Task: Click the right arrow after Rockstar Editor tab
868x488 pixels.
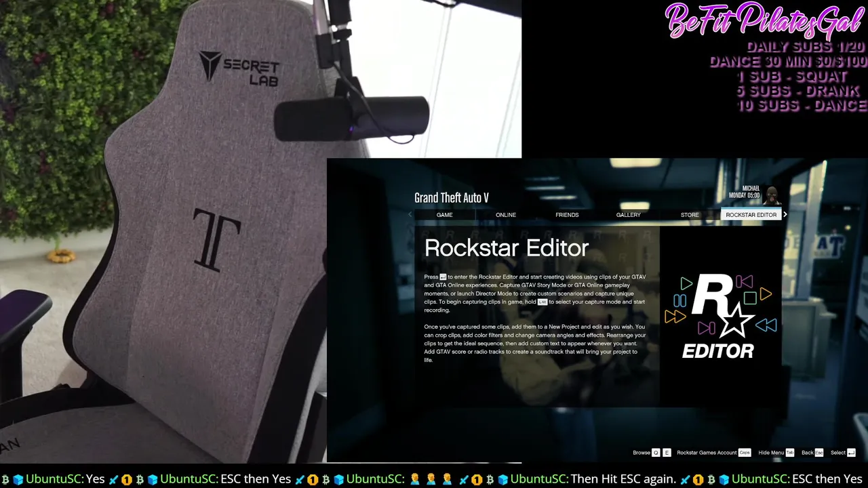Action: [785, 215]
